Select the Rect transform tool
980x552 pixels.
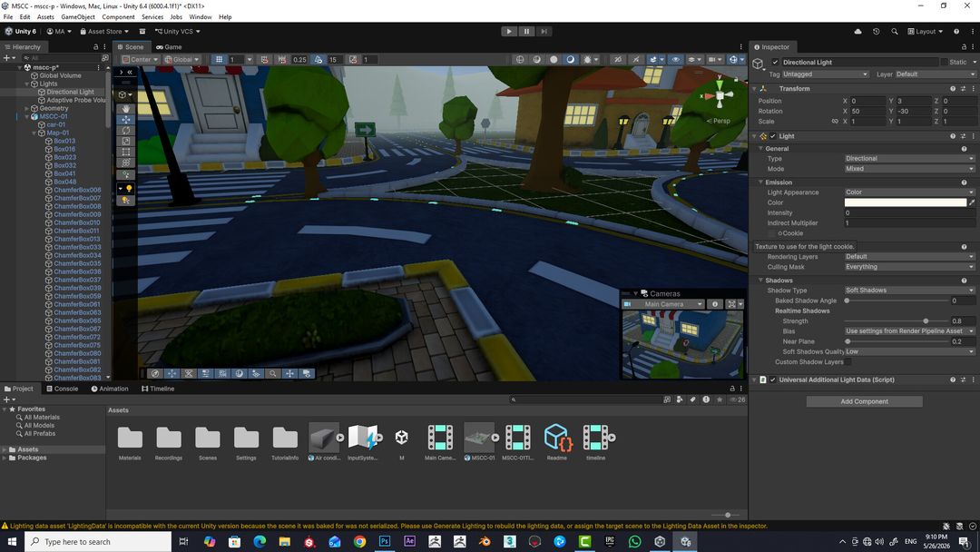[x=125, y=152]
